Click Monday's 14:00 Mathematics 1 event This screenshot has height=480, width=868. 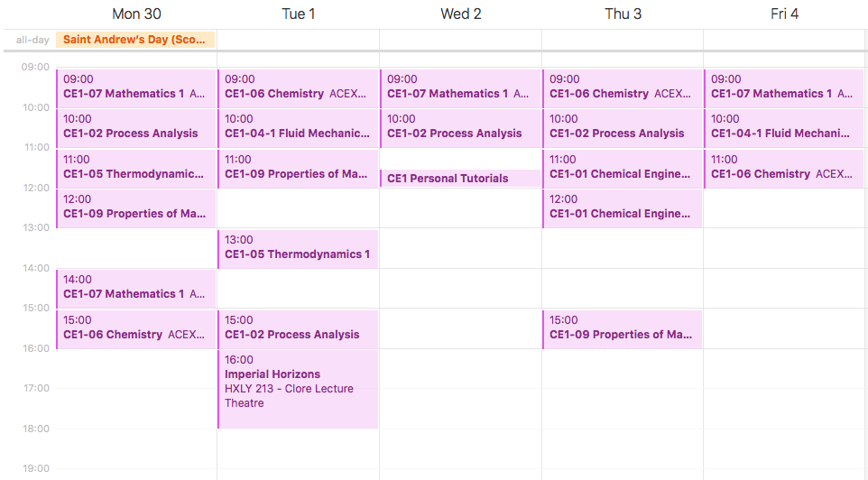136,288
